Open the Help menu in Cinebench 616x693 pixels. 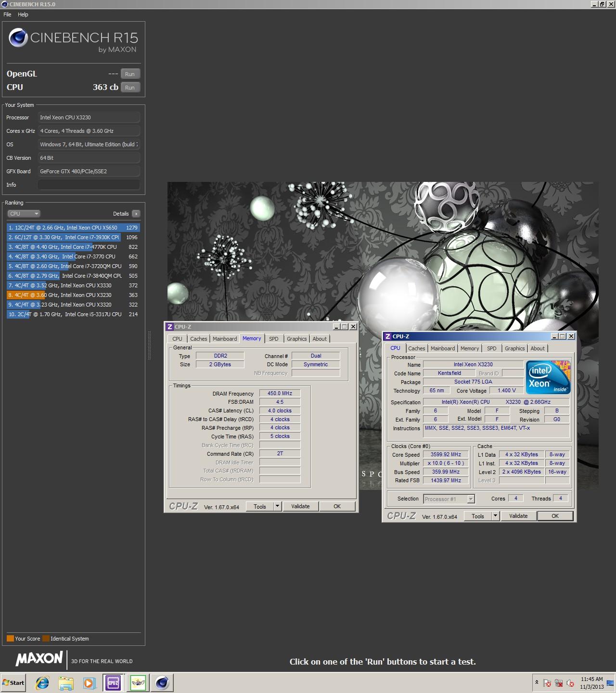click(23, 14)
